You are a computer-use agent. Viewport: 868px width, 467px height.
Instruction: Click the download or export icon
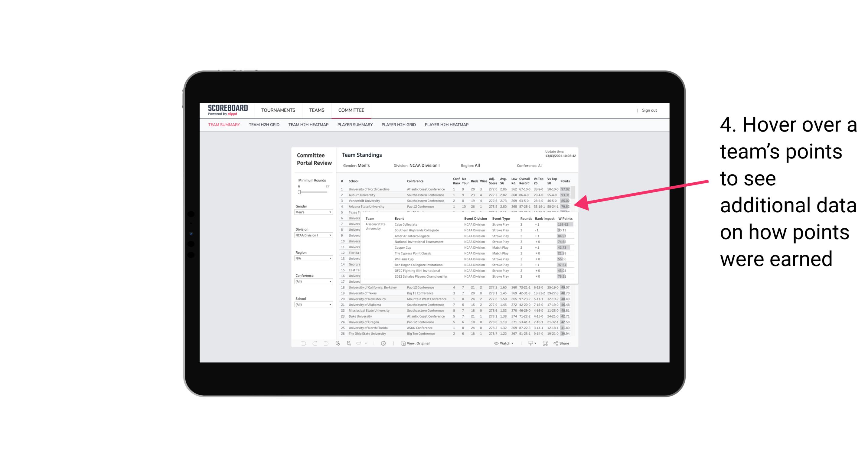(529, 343)
